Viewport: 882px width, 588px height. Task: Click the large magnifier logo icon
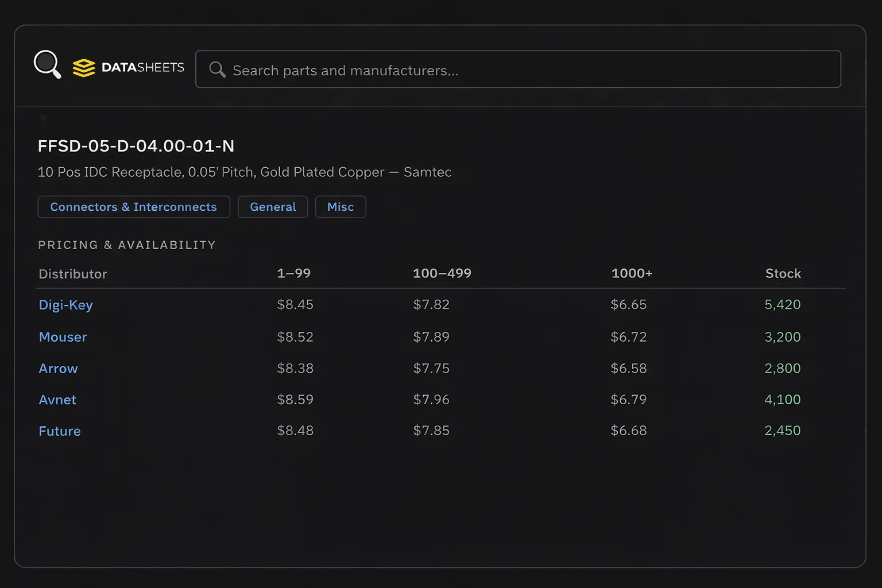point(48,64)
